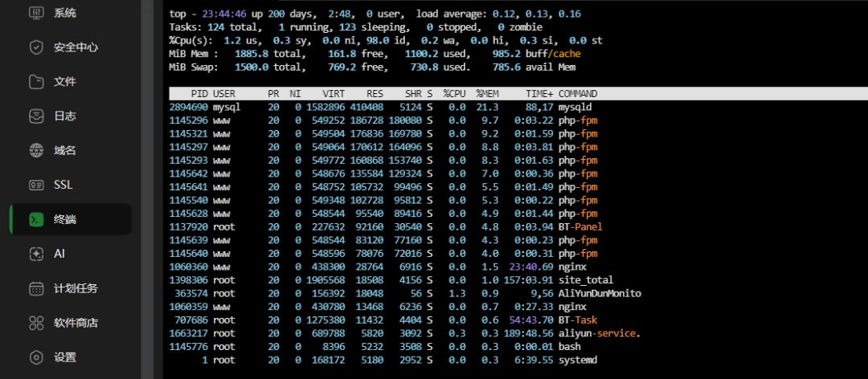
Task: Click the COMMAND column header
Action: (578, 94)
